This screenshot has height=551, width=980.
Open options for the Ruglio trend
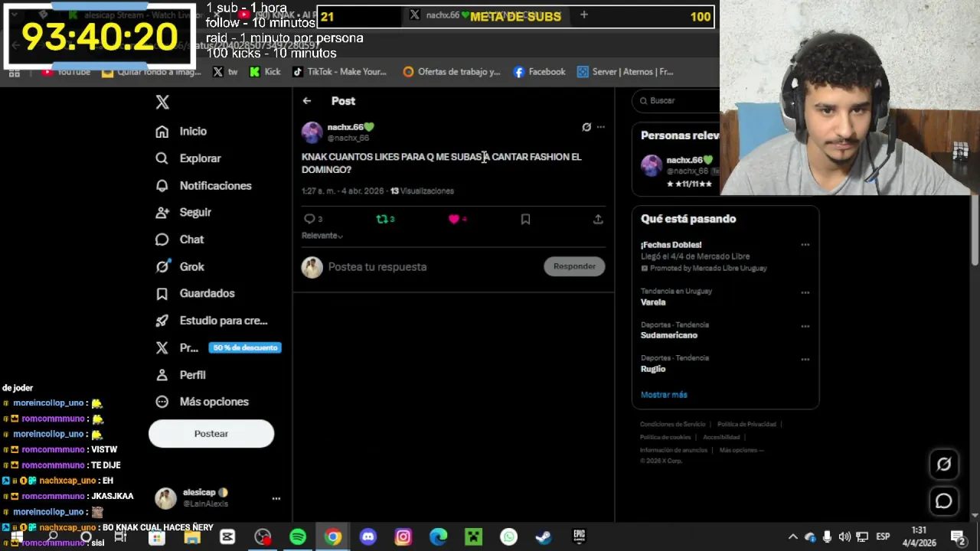click(x=805, y=359)
